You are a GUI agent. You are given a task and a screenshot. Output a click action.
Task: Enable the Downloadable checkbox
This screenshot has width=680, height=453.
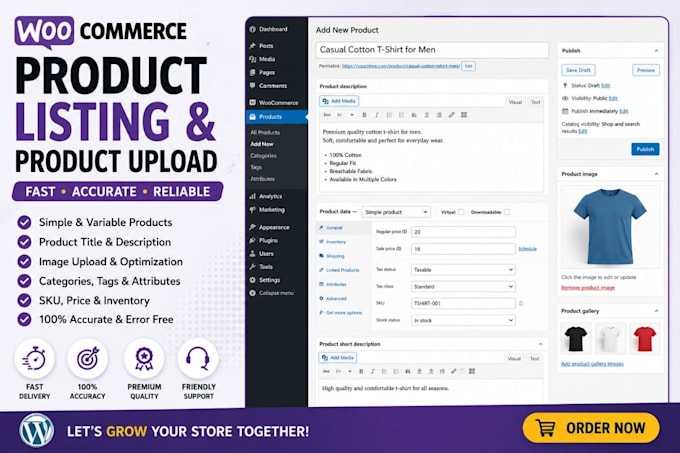(507, 212)
